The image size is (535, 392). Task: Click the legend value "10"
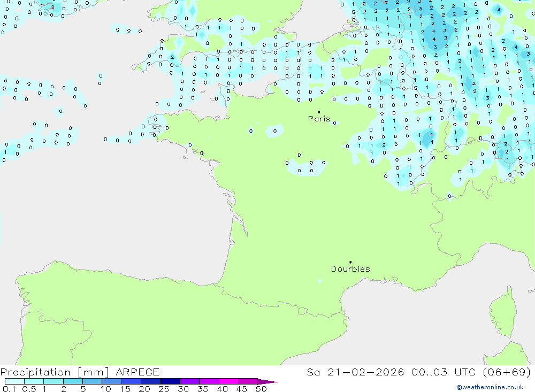pos(106,389)
